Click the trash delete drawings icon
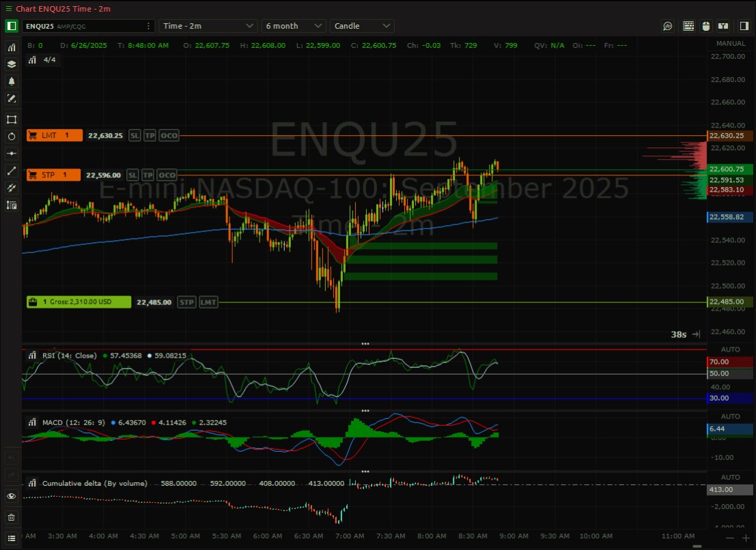Screen dimensions: 756x550 click(12, 517)
